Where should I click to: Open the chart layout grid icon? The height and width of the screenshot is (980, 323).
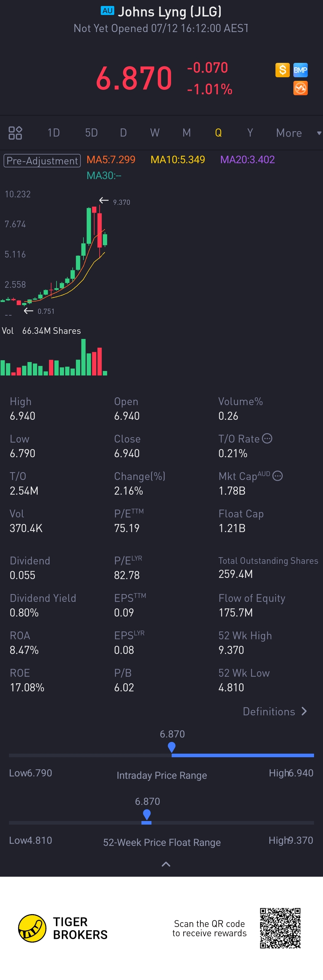15,133
